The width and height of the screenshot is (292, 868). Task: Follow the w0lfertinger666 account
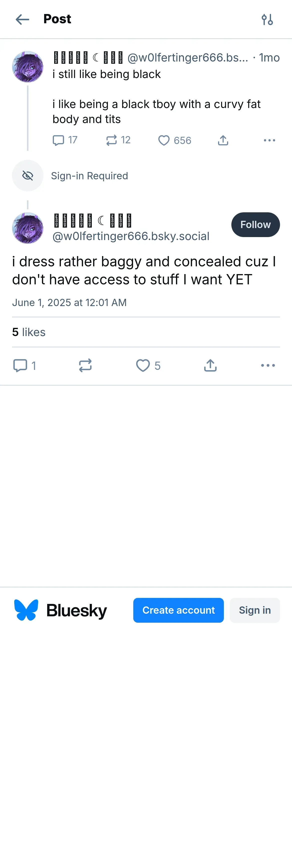point(255,225)
